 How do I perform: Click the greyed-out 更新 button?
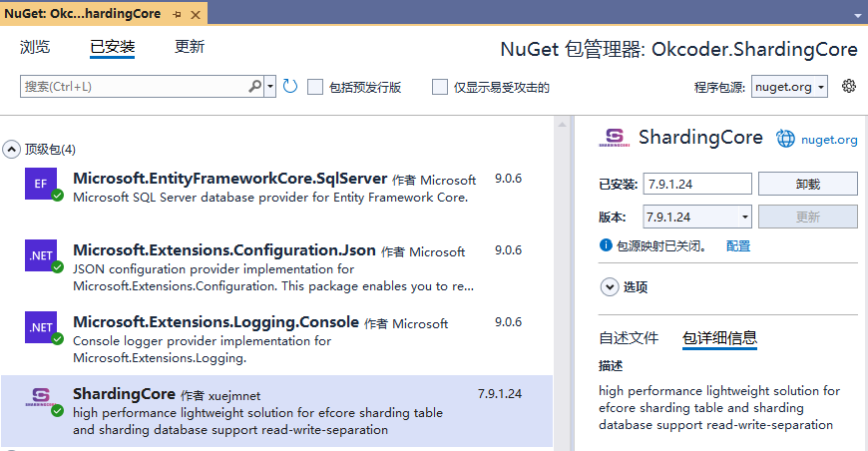808,217
